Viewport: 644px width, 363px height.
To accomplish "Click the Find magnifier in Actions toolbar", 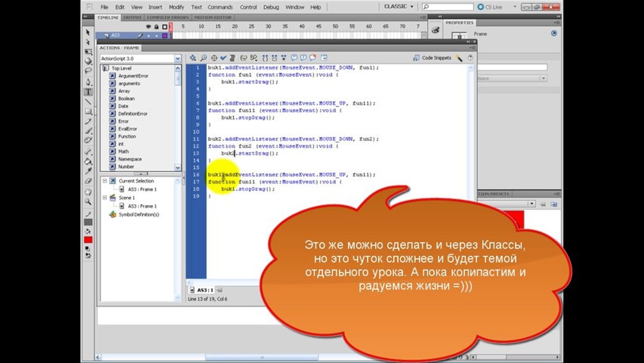I will tap(203, 58).
